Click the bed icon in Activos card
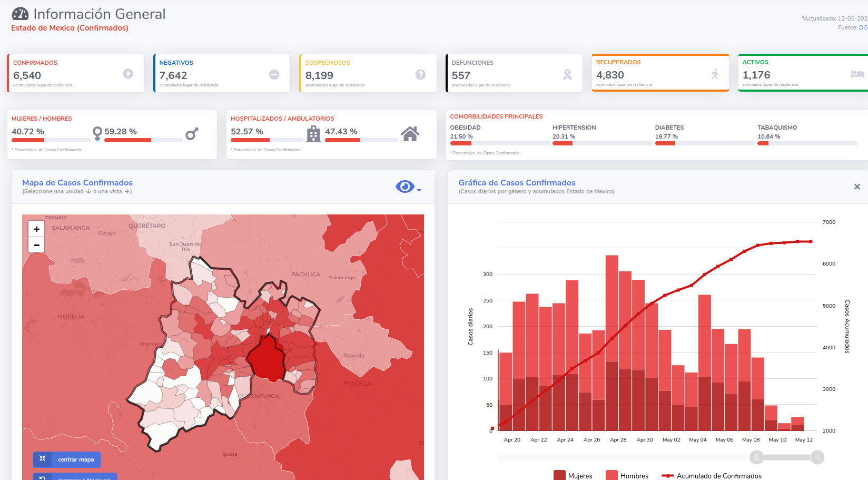This screenshot has width=868, height=480. (857, 74)
